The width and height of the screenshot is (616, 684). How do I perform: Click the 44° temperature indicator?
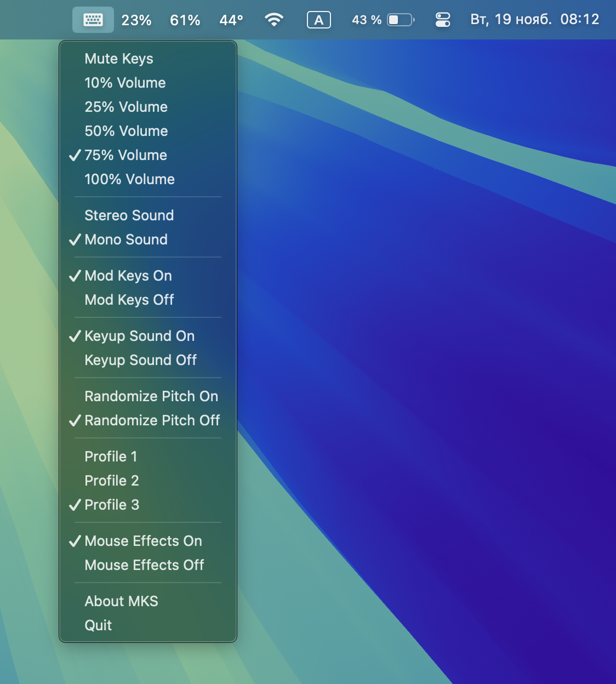pos(231,20)
